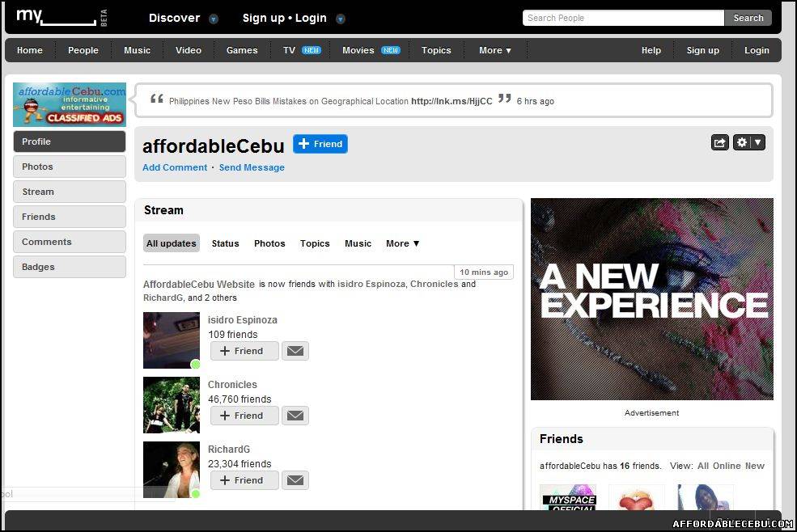Open the gear settings menu button
The image size is (797, 532).
point(748,143)
